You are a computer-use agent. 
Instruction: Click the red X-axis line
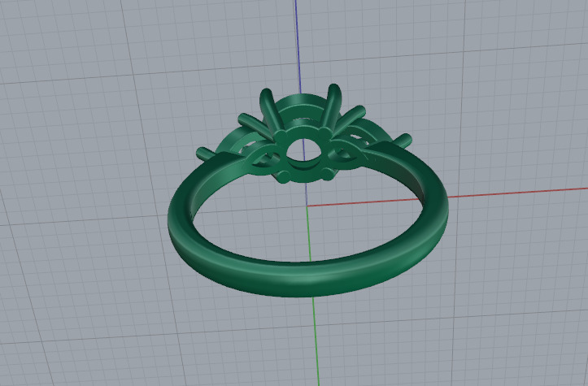[x=517, y=193]
